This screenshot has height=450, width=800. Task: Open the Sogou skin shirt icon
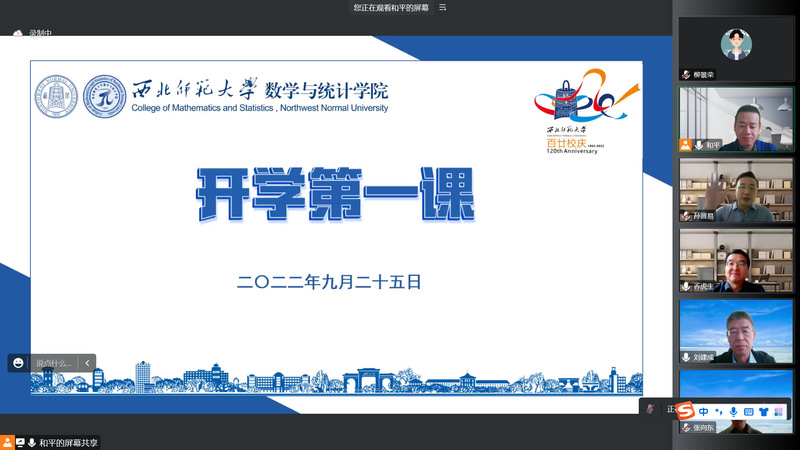[764, 411]
